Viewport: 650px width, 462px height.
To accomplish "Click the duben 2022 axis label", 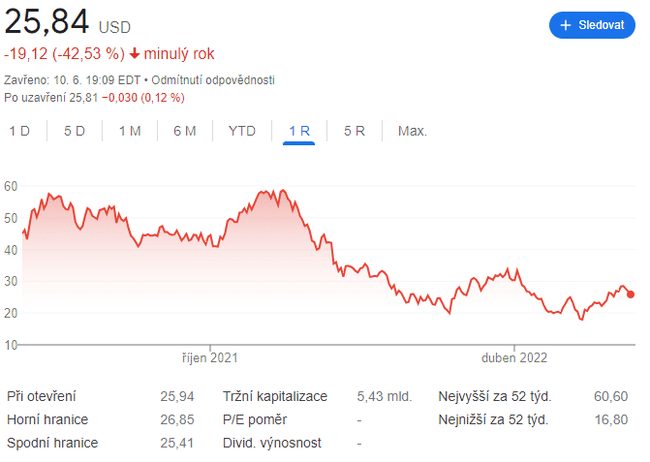I will [x=514, y=356].
